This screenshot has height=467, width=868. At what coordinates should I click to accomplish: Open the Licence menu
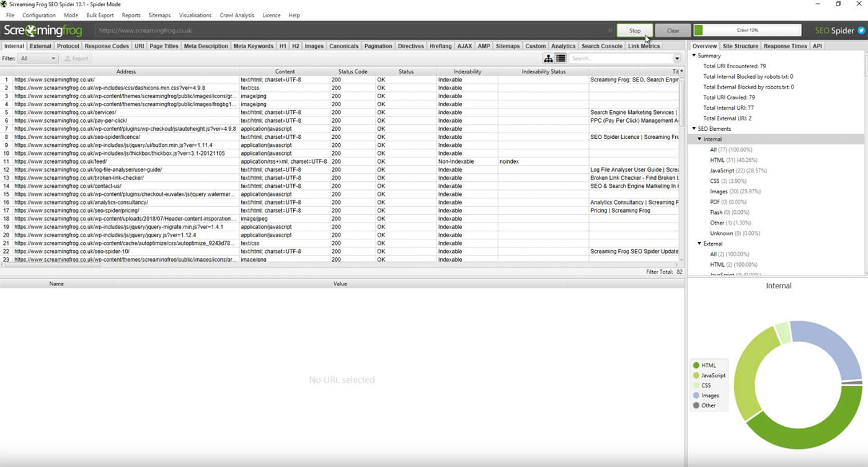(x=272, y=15)
